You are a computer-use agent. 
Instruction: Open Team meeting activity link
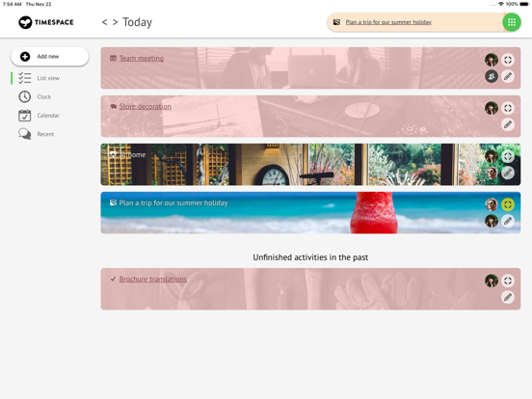click(142, 59)
